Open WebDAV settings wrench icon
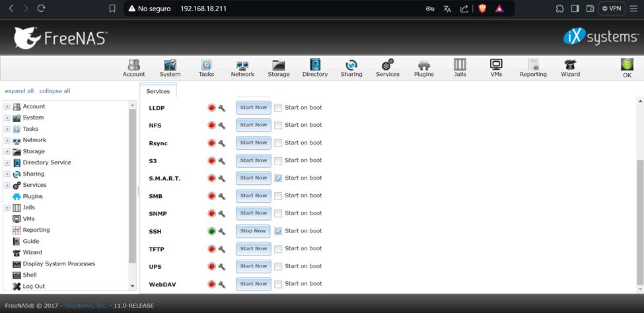Screen dimensions: 644x313 pos(222,284)
